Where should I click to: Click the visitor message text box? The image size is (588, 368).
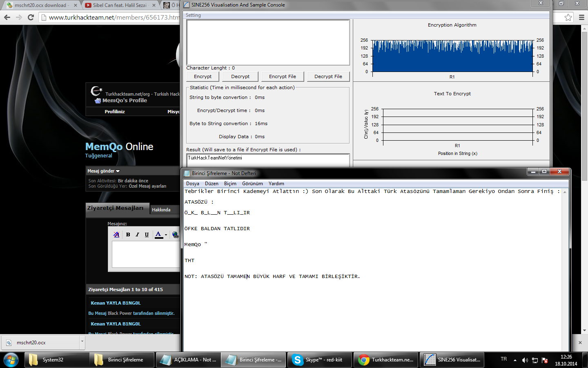[x=146, y=254]
